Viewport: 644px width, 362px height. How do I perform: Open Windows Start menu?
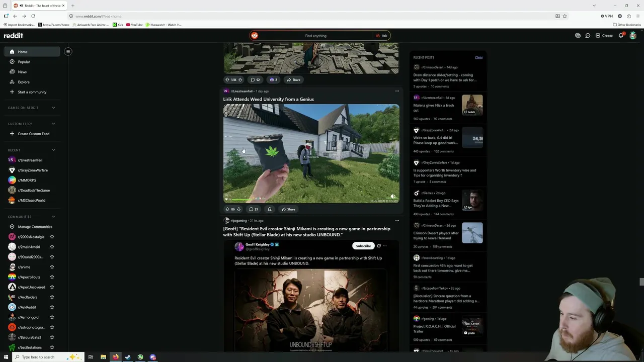(x=6, y=357)
